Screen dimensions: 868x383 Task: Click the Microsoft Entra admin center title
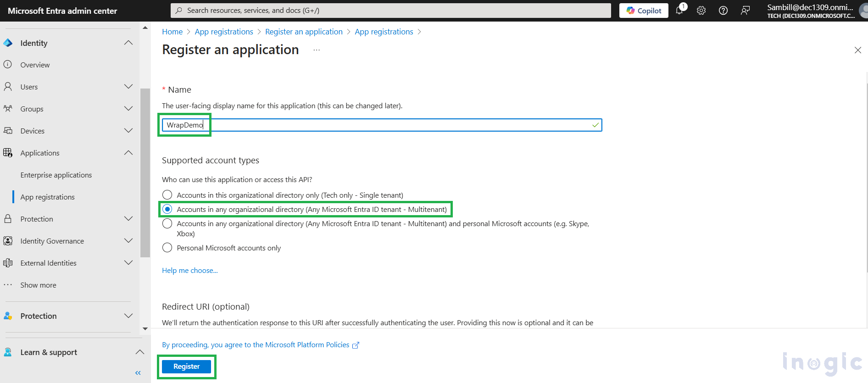[x=62, y=11]
